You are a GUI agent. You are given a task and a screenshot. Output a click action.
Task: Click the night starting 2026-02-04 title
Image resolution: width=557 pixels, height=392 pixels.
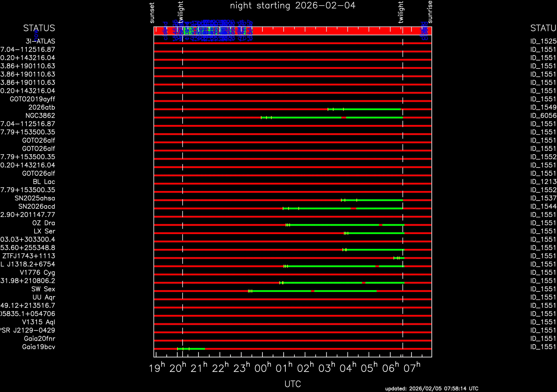[293, 5]
